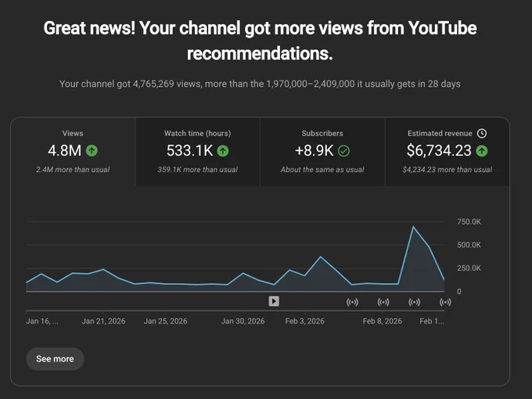Click the last live stream marker icon
The image size is (532, 399).
pyautogui.click(x=445, y=302)
